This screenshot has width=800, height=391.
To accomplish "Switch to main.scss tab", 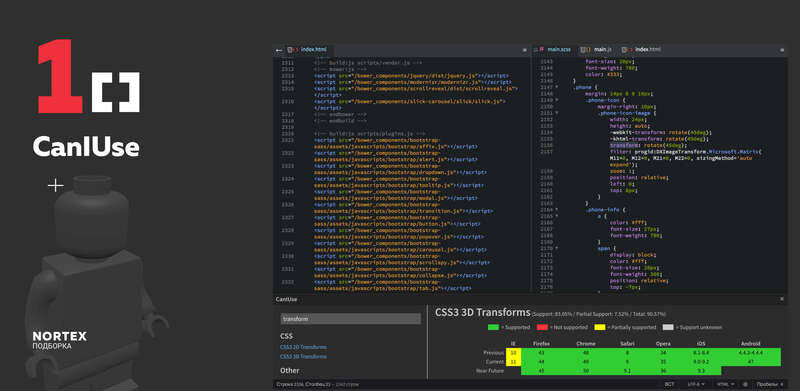I will [559, 50].
